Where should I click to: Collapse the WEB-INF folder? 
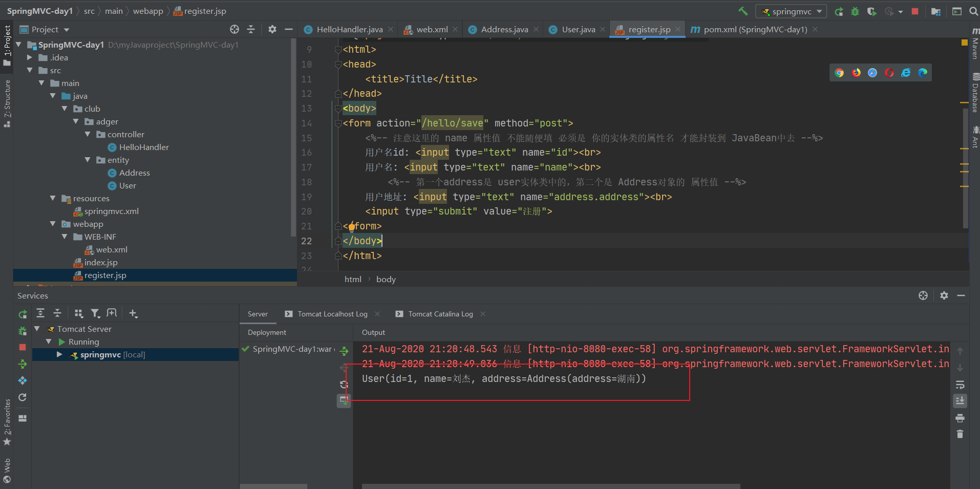tap(65, 237)
